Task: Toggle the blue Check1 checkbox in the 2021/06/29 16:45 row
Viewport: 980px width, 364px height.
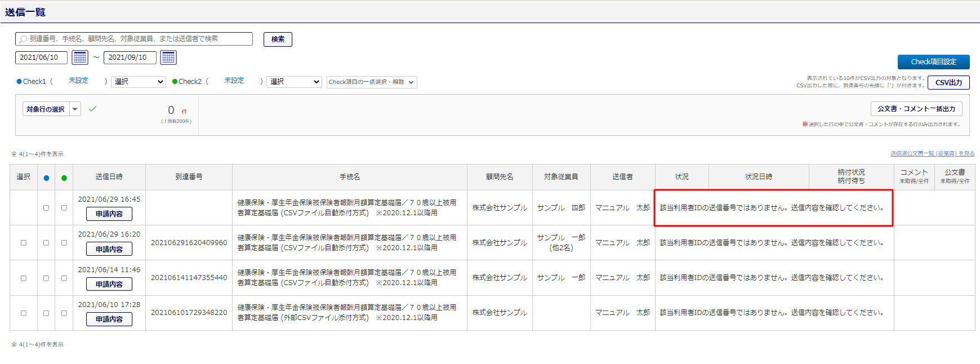Action: [x=46, y=208]
